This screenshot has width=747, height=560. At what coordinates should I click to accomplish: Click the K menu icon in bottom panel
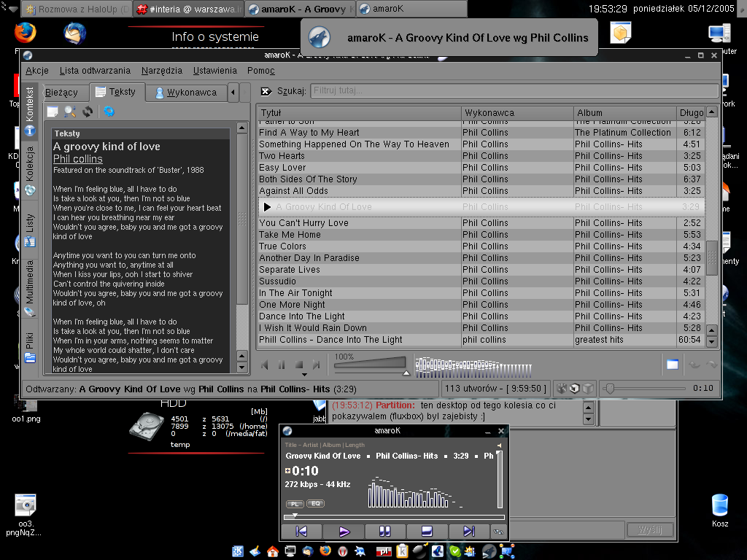pos(238,551)
